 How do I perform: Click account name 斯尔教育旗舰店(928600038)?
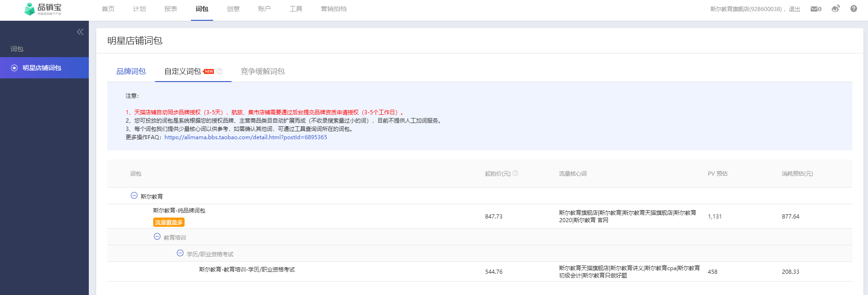click(x=746, y=9)
